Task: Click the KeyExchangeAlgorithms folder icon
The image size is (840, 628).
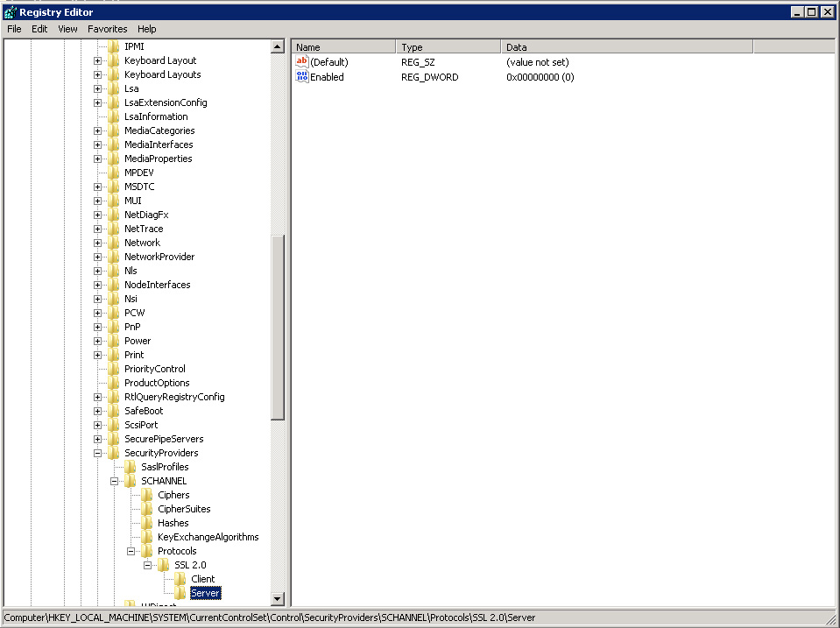Action: tap(147, 537)
